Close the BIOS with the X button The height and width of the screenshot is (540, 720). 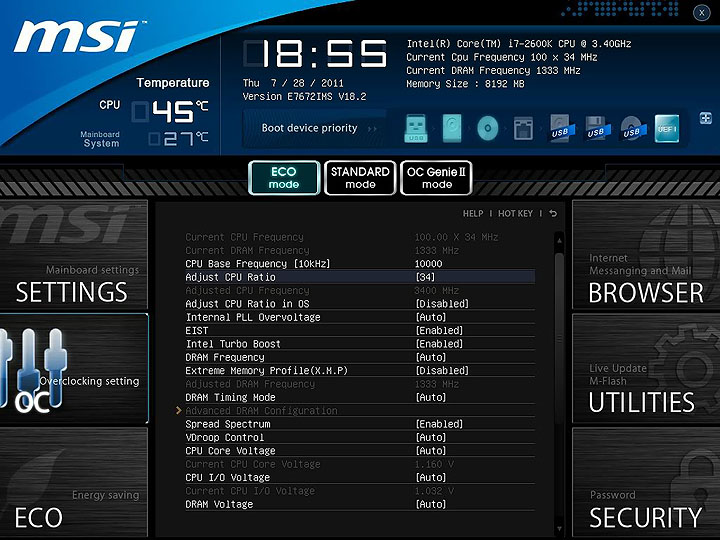pos(702,13)
